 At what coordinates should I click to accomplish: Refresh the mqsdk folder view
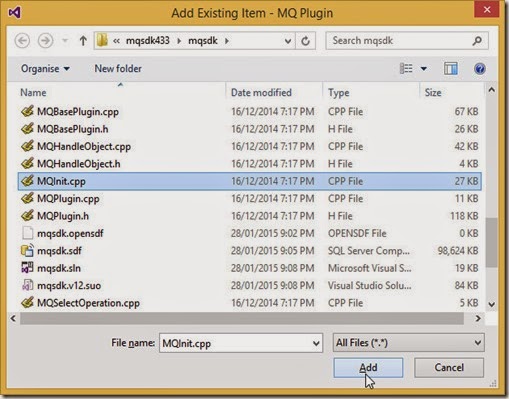pos(305,41)
